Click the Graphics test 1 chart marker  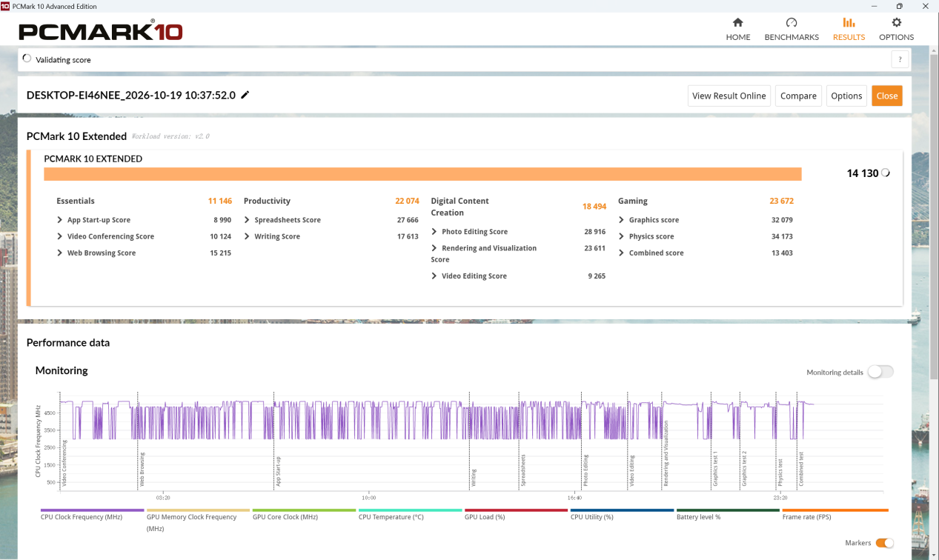pos(715,469)
